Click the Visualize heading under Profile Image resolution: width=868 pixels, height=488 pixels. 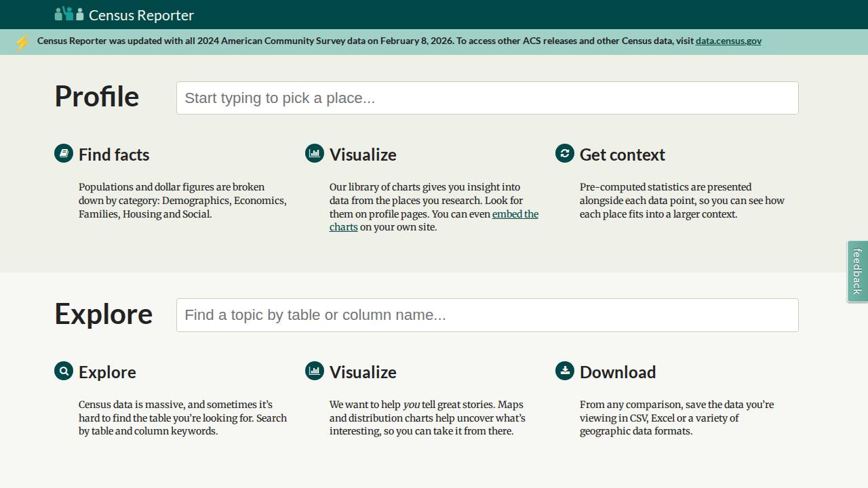tap(363, 155)
